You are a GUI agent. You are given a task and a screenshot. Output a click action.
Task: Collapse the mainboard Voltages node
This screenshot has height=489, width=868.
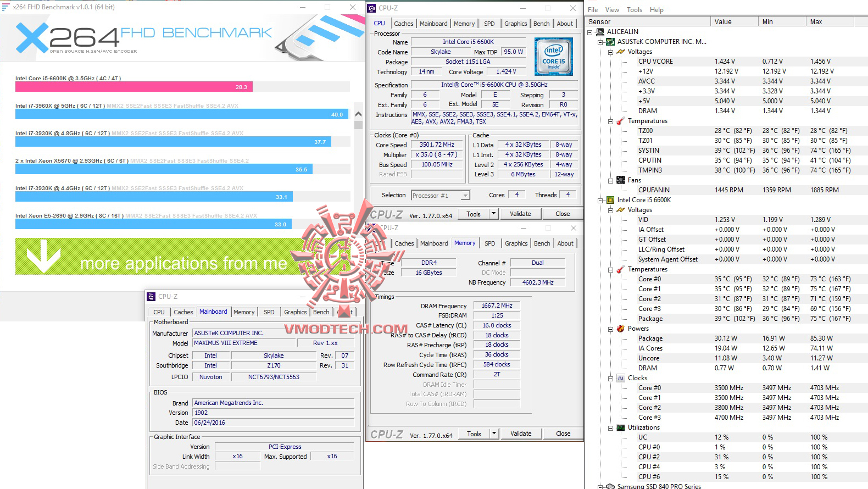point(610,52)
